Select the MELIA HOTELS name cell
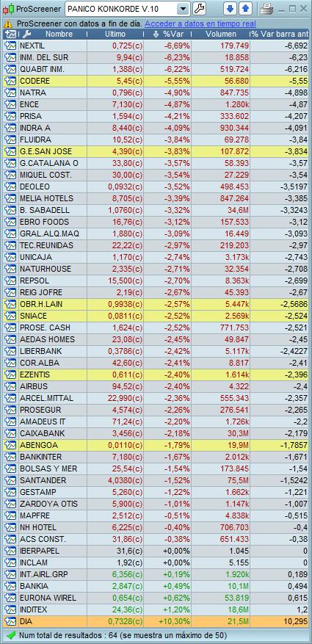312x644 pixels. pyautogui.click(x=51, y=199)
